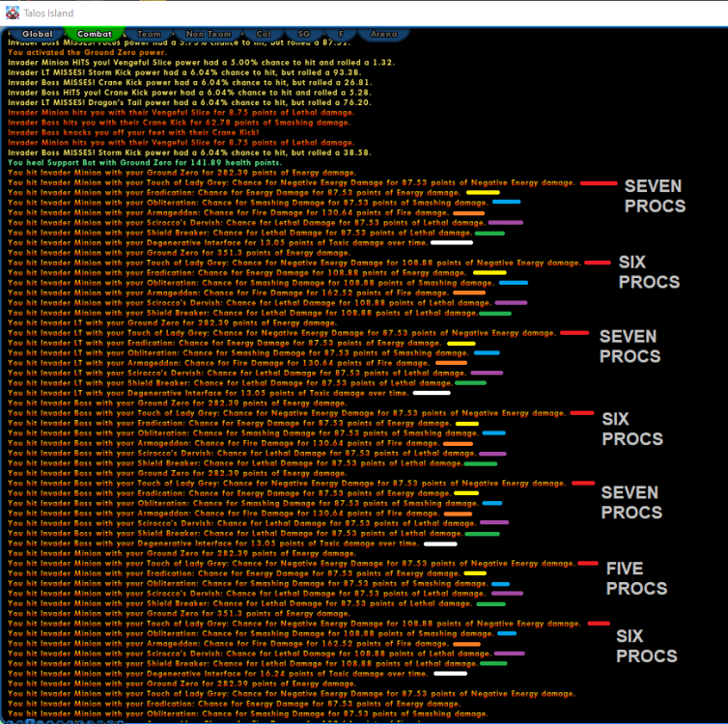Click the FIVE PROCS annotation label
The image size is (728, 724).
(635, 578)
